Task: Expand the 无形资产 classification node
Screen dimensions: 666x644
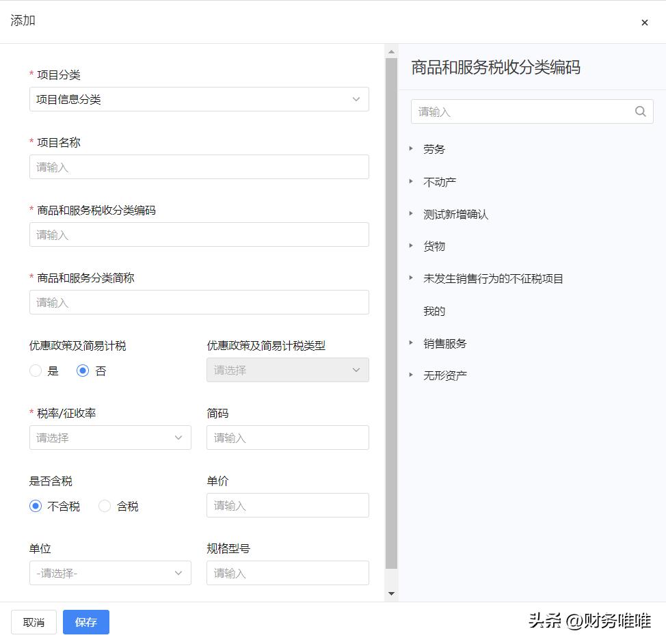Action: [411, 375]
